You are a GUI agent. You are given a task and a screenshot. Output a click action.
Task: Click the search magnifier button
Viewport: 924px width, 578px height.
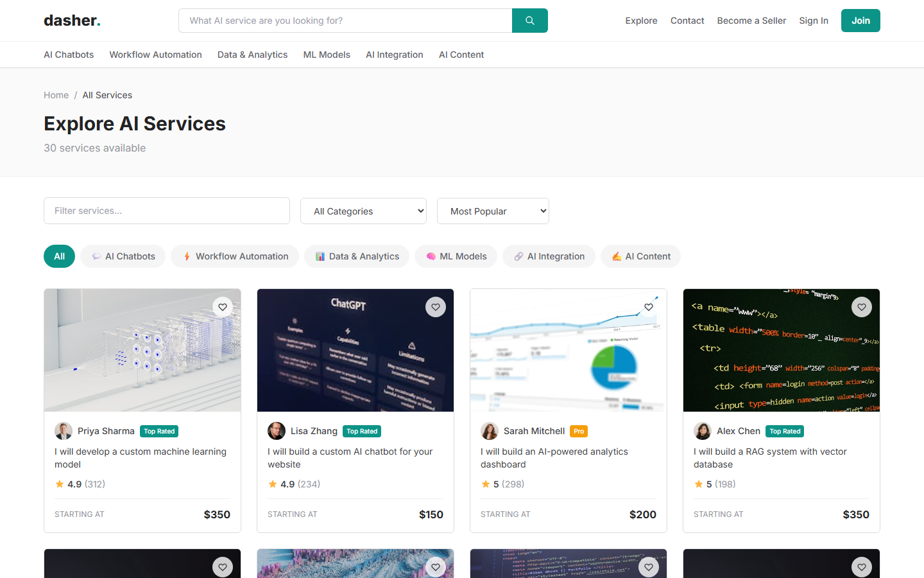tap(529, 21)
